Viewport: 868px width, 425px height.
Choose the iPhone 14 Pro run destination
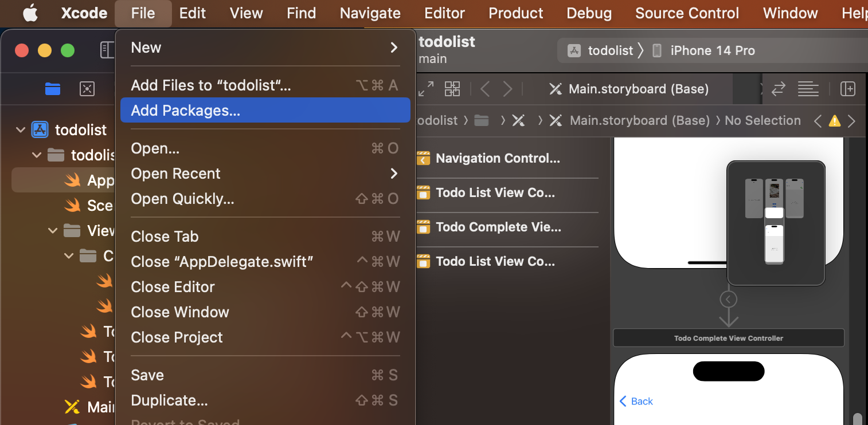click(704, 50)
